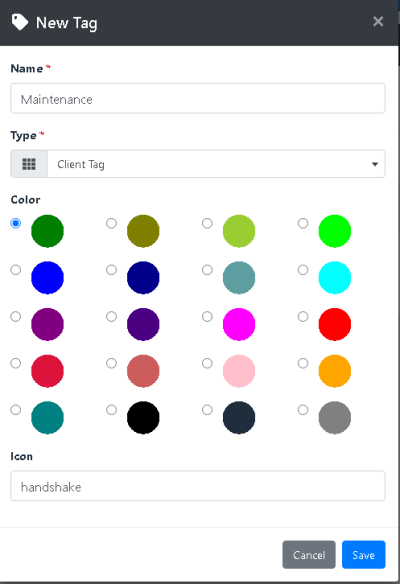Click the tag icon in the dialog header
This screenshot has height=584, width=400.
[x=20, y=22]
